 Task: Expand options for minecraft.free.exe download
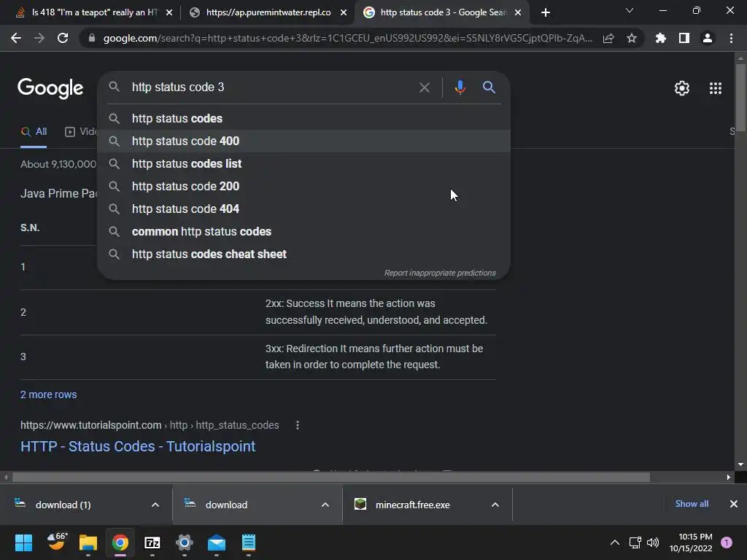(495, 505)
